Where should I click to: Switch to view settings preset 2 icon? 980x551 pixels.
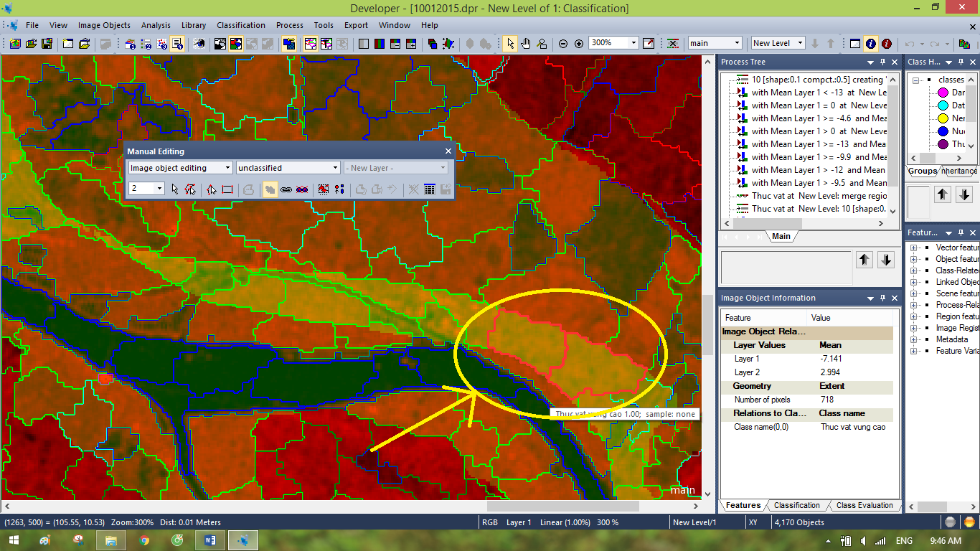click(146, 43)
